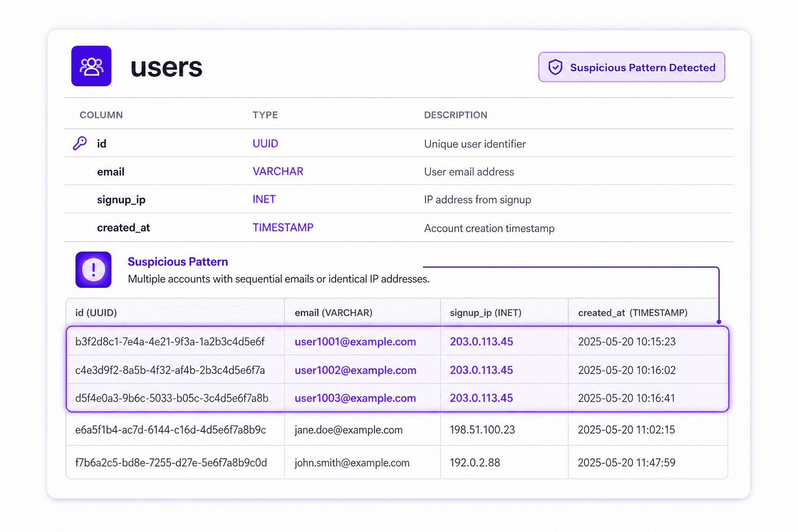Viewport: 798px width, 532px height.
Task: Click the TYPE header label
Action: [265, 115]
